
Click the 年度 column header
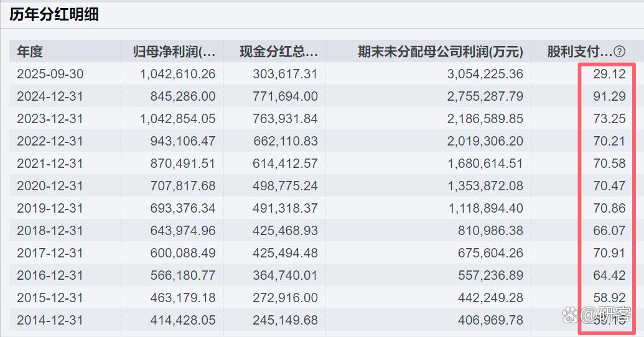tap(30, 52)
